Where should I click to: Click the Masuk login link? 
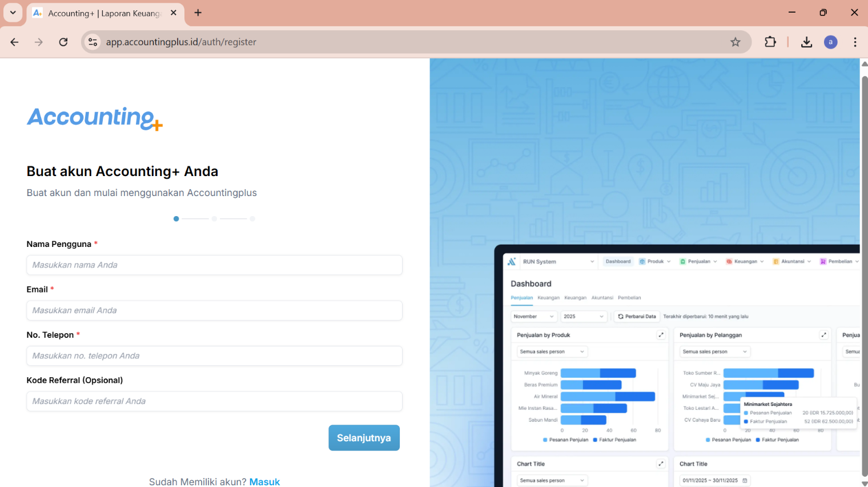(x=264, y=482)
